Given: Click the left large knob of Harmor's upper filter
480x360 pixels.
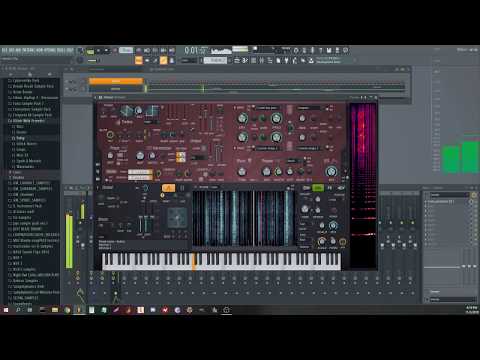Looking at the screenshot, I should (x=242, y=118).
